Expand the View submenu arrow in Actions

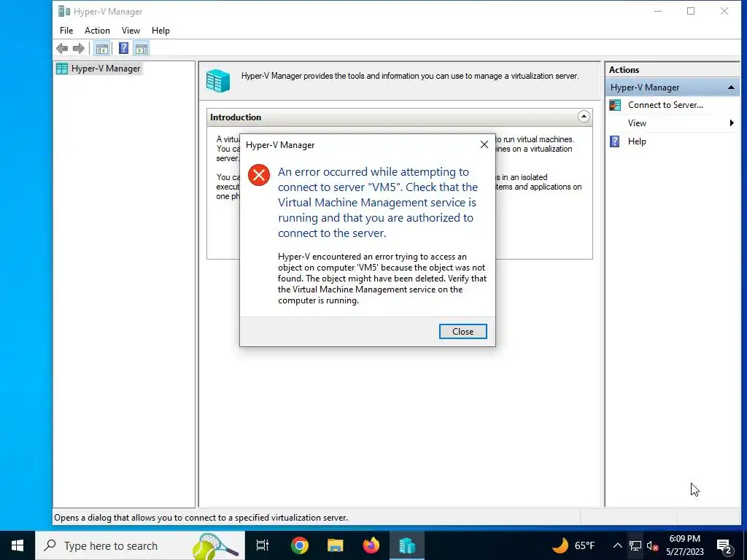point(732,123)
